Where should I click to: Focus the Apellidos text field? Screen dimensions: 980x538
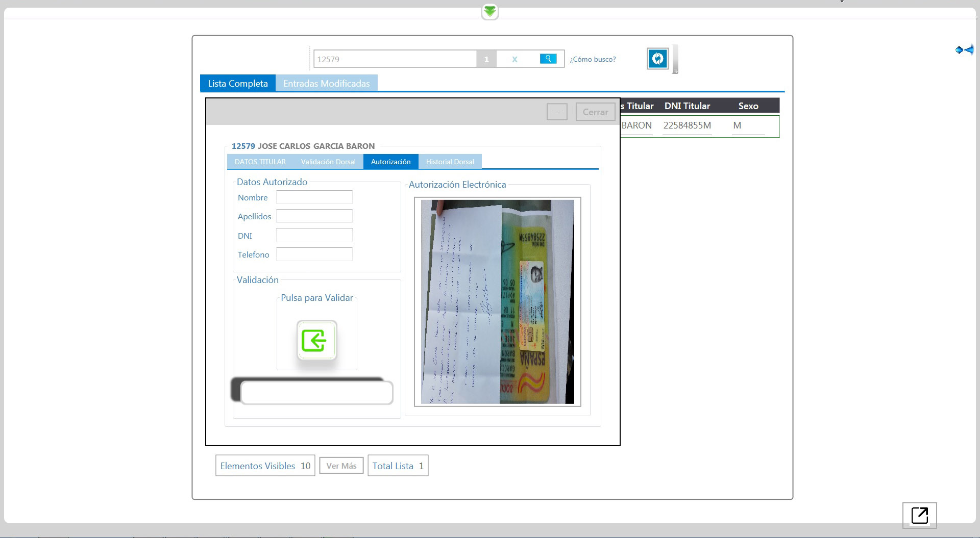coord(314,216)
